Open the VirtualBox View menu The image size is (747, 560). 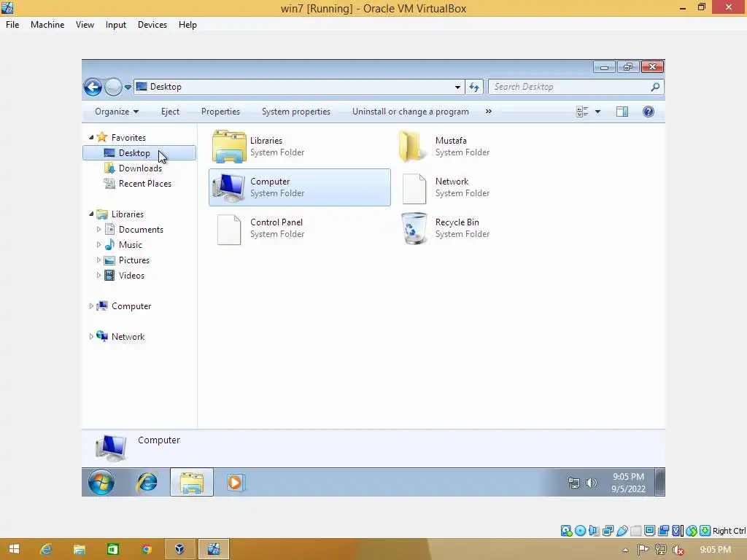[85, 25]
